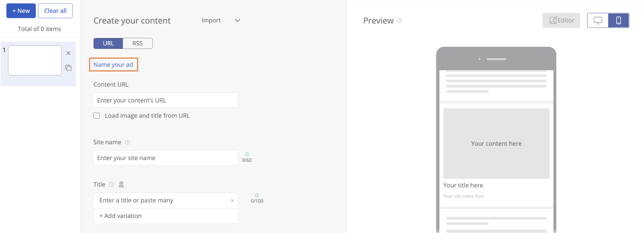Click the Preview help icon
Image resolution: width=644 pixels, height=233 pixels.
[x=400, y=21]
